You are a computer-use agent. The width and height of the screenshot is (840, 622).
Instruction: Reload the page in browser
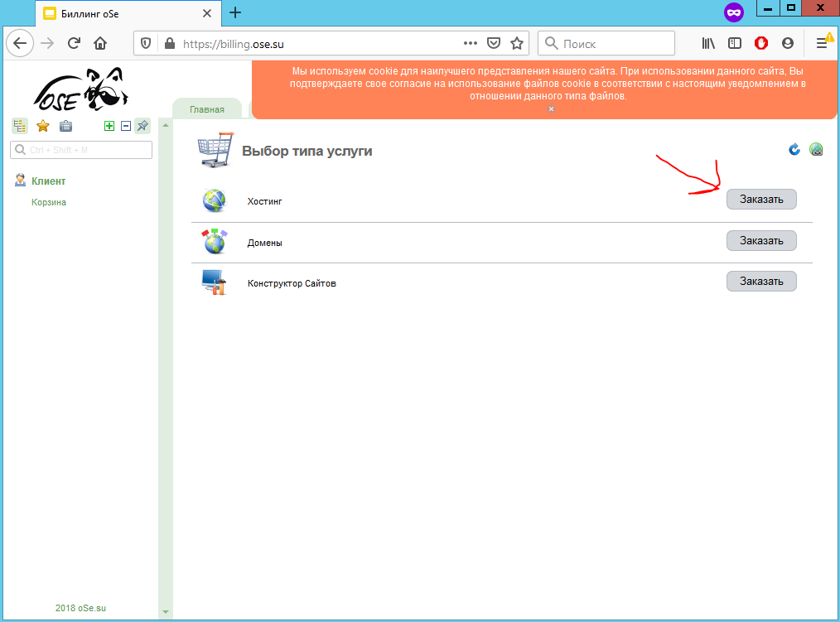pyautogui.click(x=74, y=43)
